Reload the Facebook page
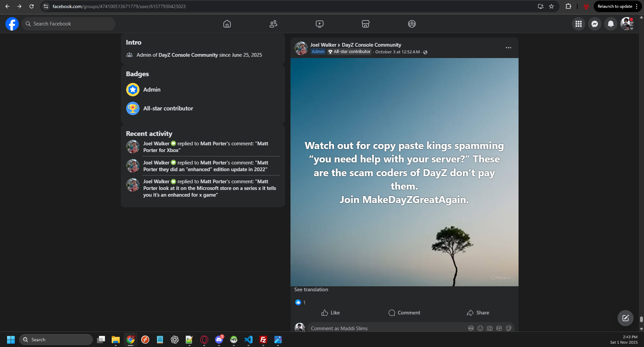The width and height of the screenshot is (644, 347). point(32,6)
